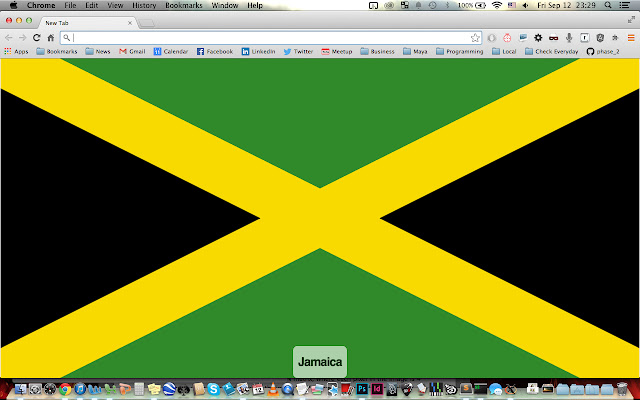Expand the Business bookmarks folder

point(378,51)
